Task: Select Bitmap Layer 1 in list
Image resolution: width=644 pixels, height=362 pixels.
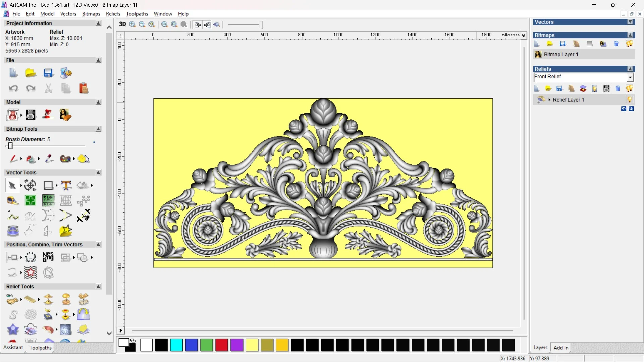Action: [561, 54]
